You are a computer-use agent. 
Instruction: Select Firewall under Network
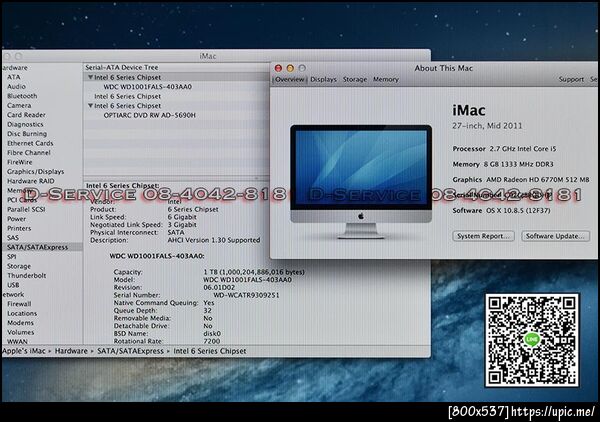click(19, 304)
